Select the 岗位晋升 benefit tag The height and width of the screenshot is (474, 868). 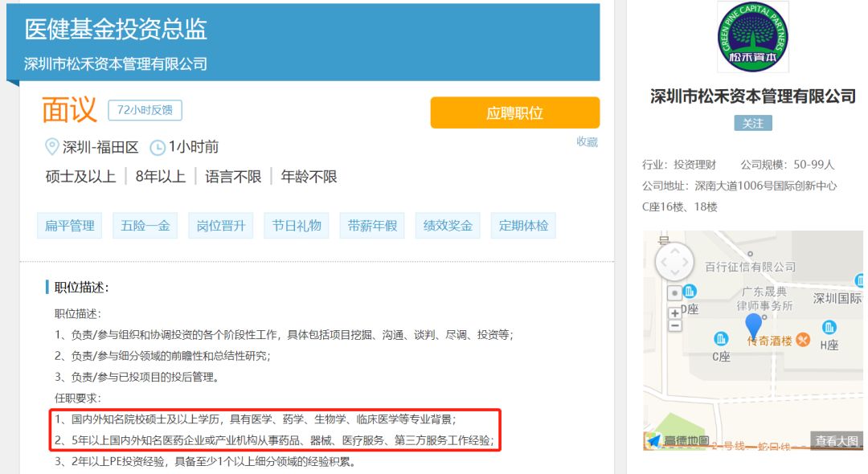221,226
